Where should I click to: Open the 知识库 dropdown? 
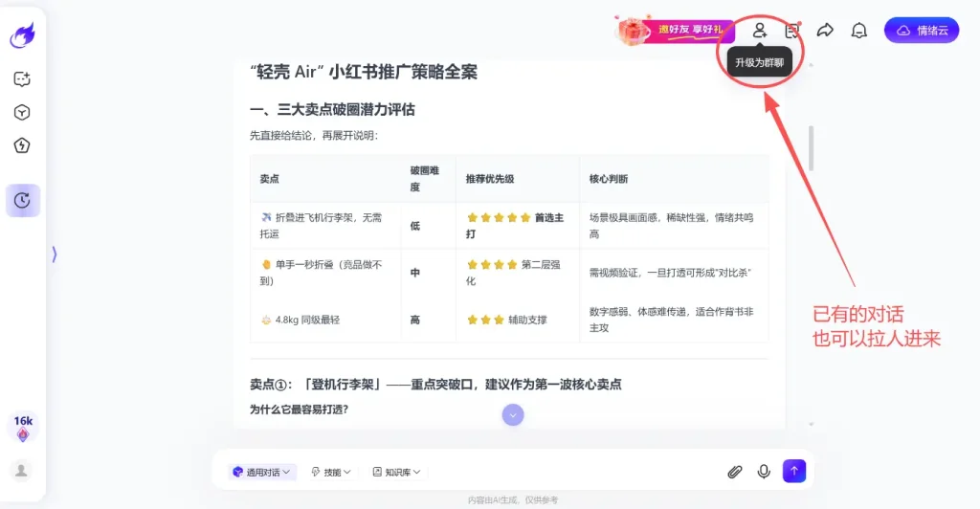pos(396,472)
